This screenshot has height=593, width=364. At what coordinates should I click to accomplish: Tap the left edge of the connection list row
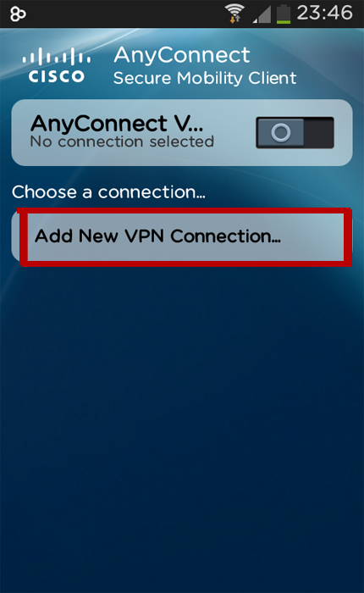coord(15,236)
